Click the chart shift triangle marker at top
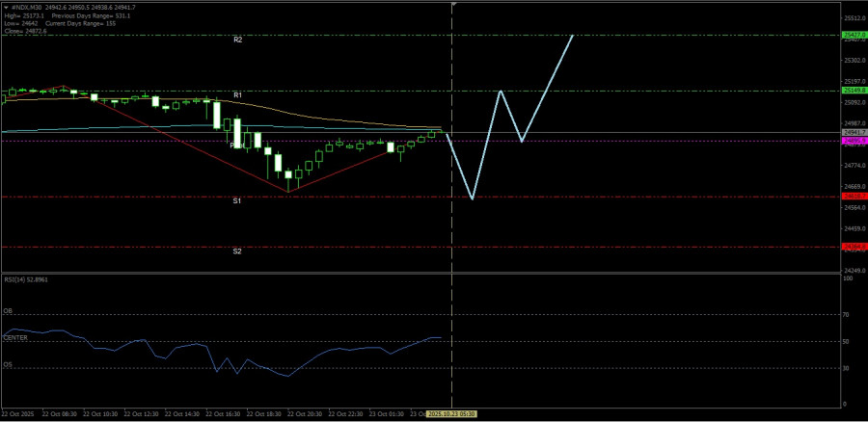Image resolution: width=868 pixels, height=422 pixels. coord(453,5)
